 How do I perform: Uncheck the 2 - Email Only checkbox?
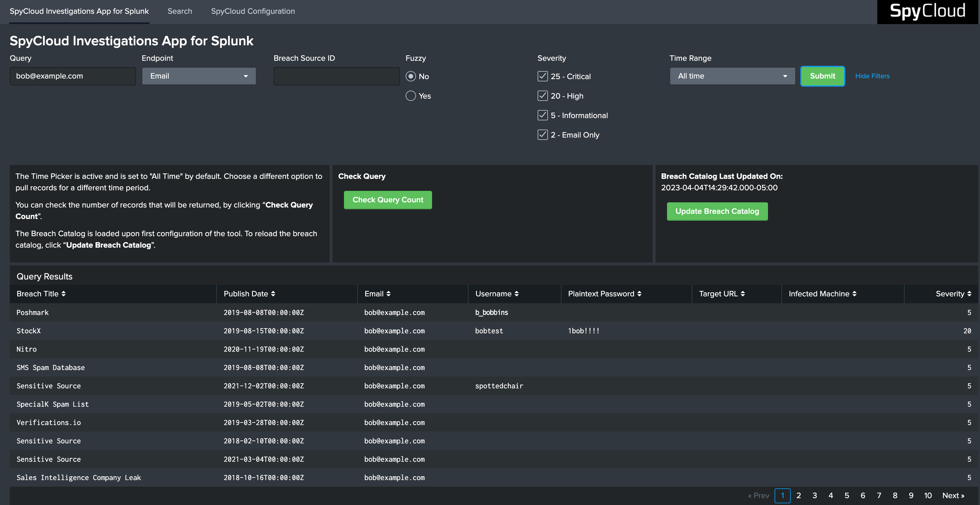[x=542, y=134]
